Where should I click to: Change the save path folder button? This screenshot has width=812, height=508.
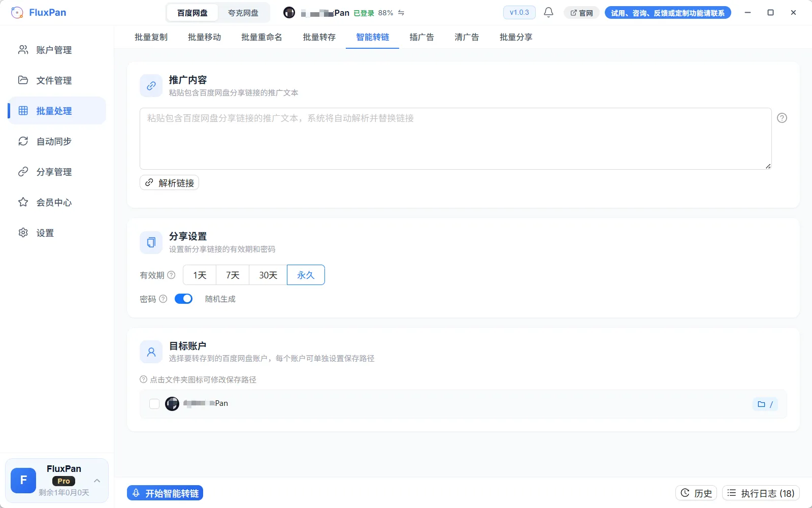click(765, 404)
